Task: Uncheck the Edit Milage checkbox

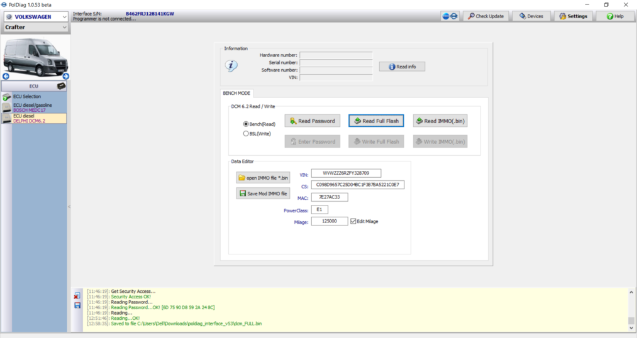Action: tap(353, 221)
